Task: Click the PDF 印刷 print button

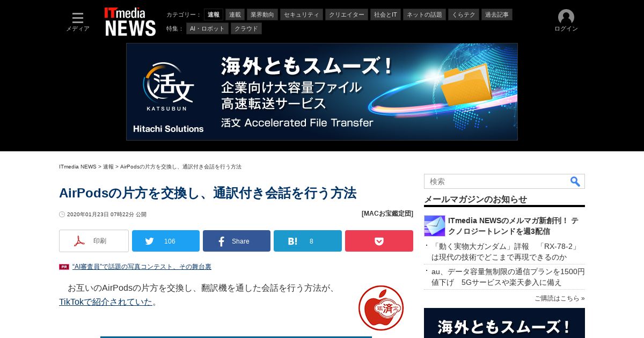Action: [94, 241]
